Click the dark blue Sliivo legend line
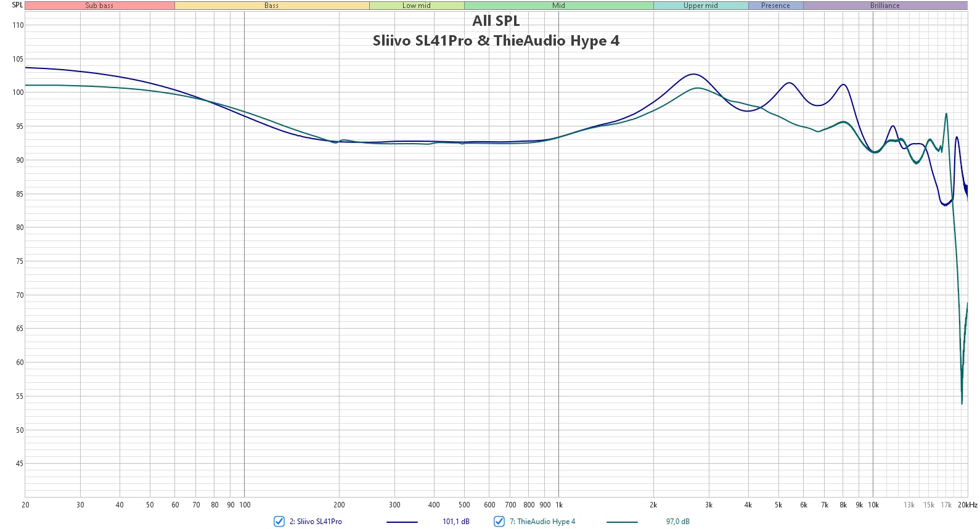The width and height of the screenshot is (980, 529). point(402,522)
